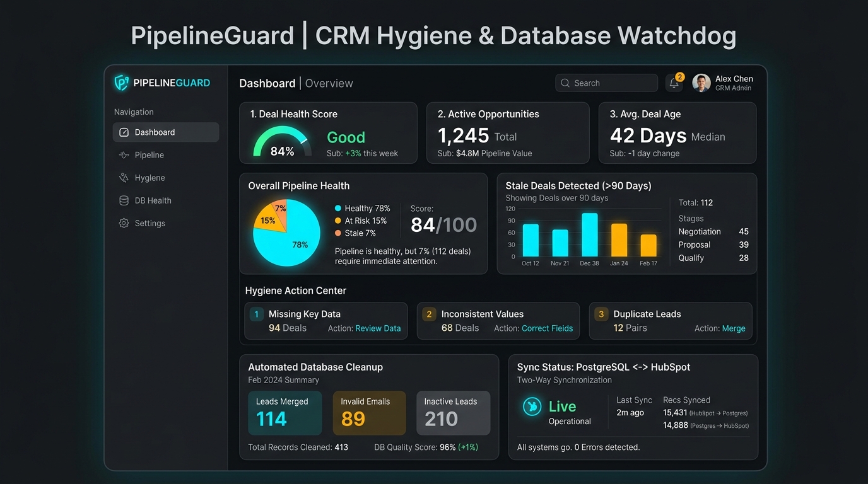Click the +3% this week subtext
The image size is (868, 484).
coord(362,153)
